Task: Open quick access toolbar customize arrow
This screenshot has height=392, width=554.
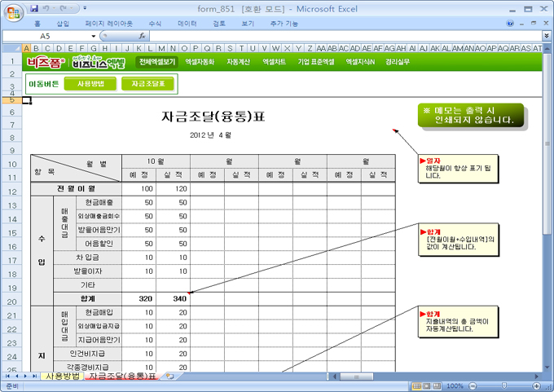Action: (x=85, y=8)
